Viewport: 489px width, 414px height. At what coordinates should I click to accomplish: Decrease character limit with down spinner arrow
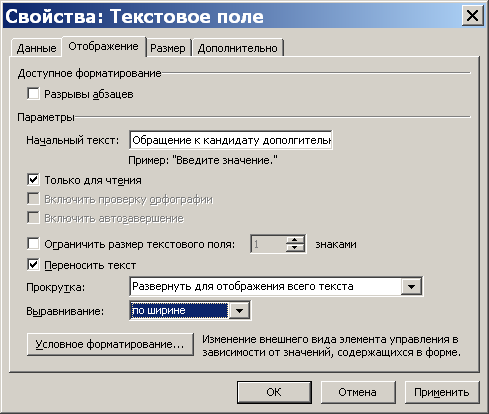(295, 248)
